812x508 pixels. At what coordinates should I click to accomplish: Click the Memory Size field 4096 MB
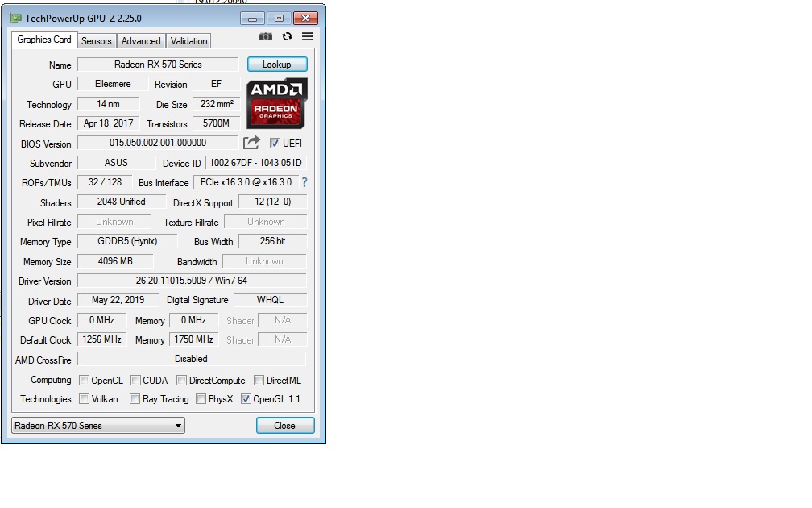[115, 261]
